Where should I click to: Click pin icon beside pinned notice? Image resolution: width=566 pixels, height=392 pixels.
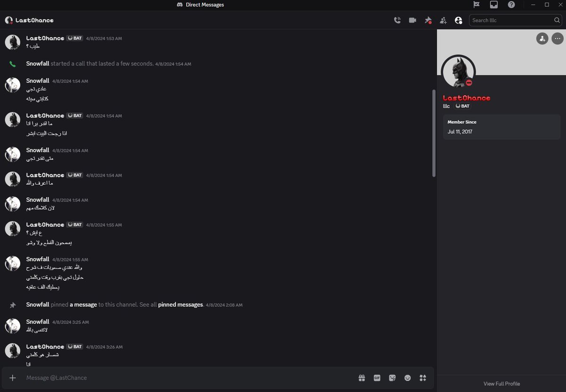click(13, 305)
